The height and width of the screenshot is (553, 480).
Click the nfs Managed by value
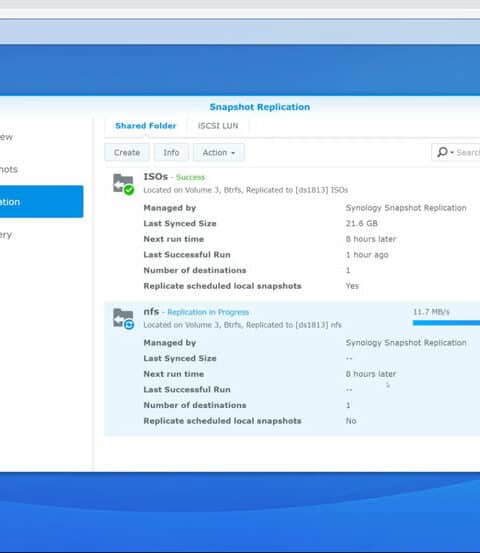pos(406,343)
